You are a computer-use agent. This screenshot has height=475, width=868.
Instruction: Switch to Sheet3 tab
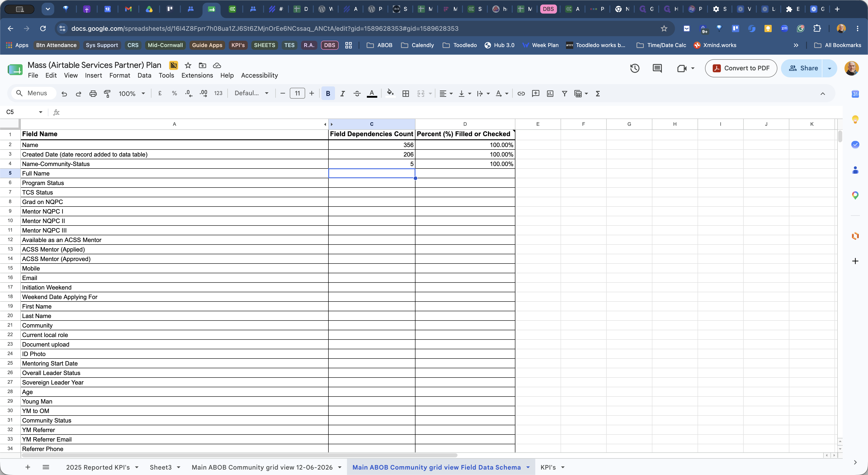click(160, 467)
